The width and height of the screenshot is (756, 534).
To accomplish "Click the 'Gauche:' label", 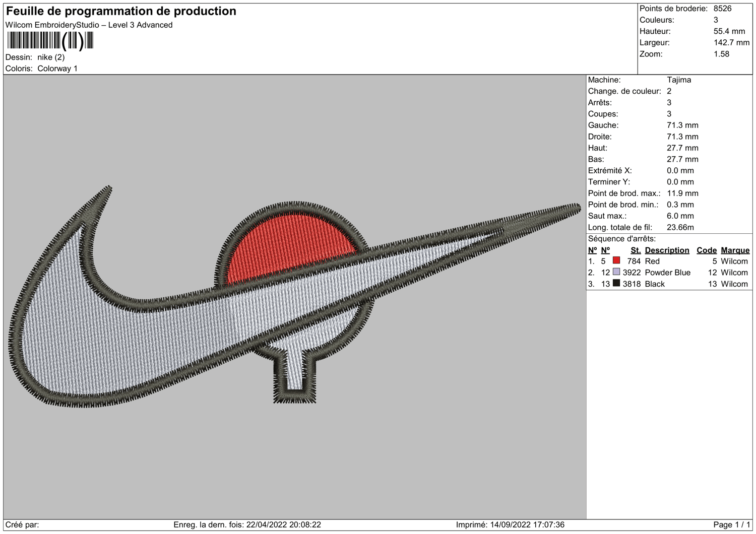I will tap(603, 125).
